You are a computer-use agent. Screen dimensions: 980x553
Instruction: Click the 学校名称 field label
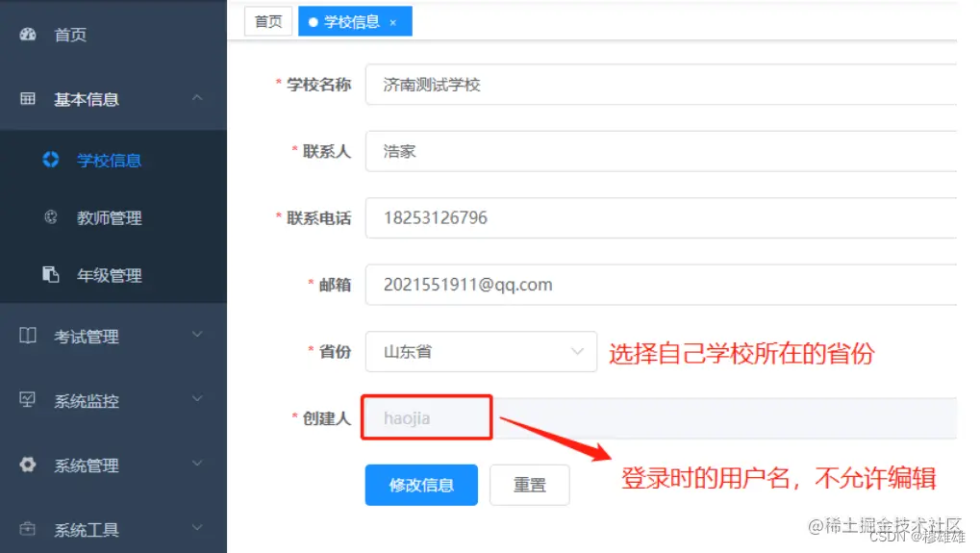(318, 85)
